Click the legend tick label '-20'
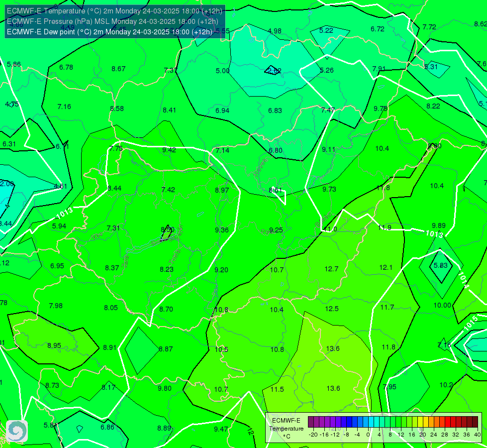The width and height of the screenshot is (487, 448). pyautogui.click(x=313, y=435)
